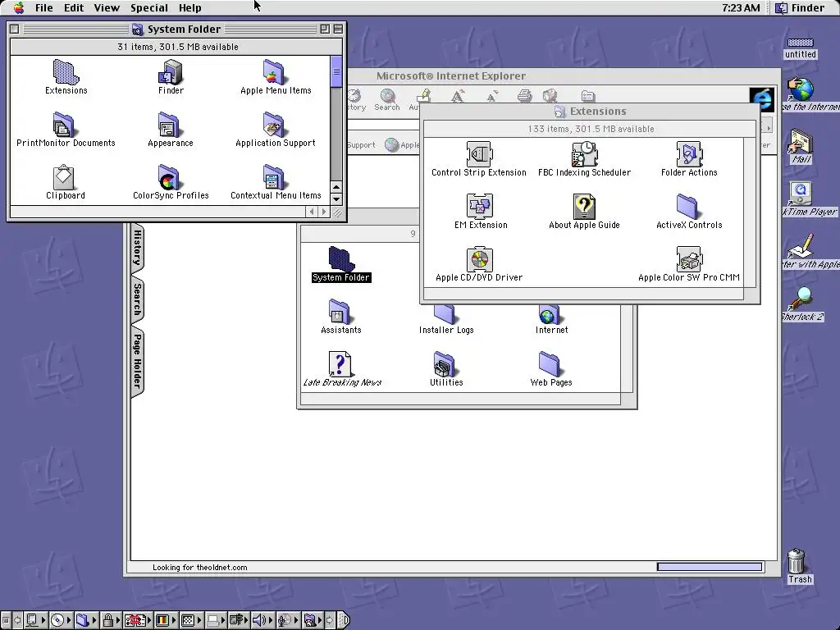The width and height of the screenshot is (840, 630).
Task: Open the CD Strip control strip module
Action: [61, 620]
